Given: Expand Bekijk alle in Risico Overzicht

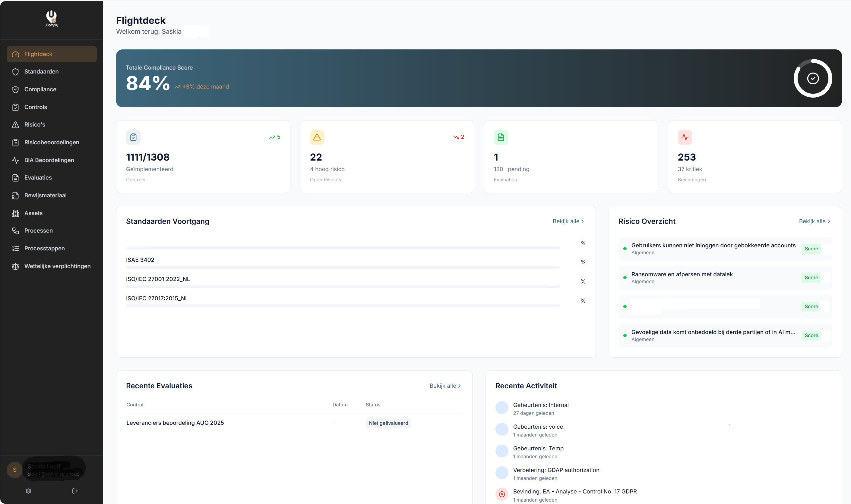Looking at the screenshot, I should pyautogui.click(x=815, y=221).
